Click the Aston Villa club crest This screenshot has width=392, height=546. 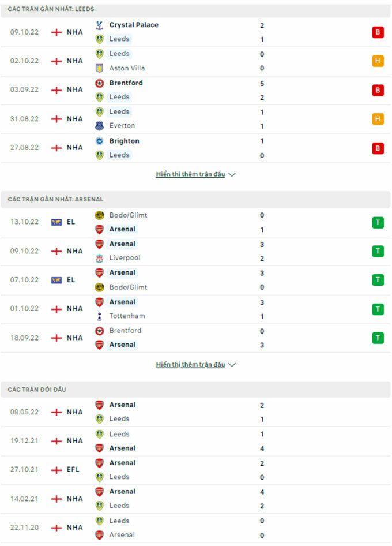[99, 68]
